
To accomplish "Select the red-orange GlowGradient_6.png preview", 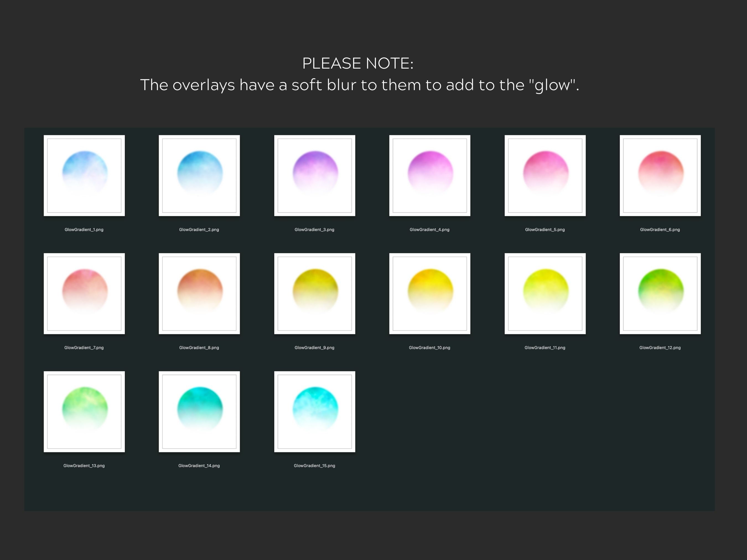I will [660, 175].
